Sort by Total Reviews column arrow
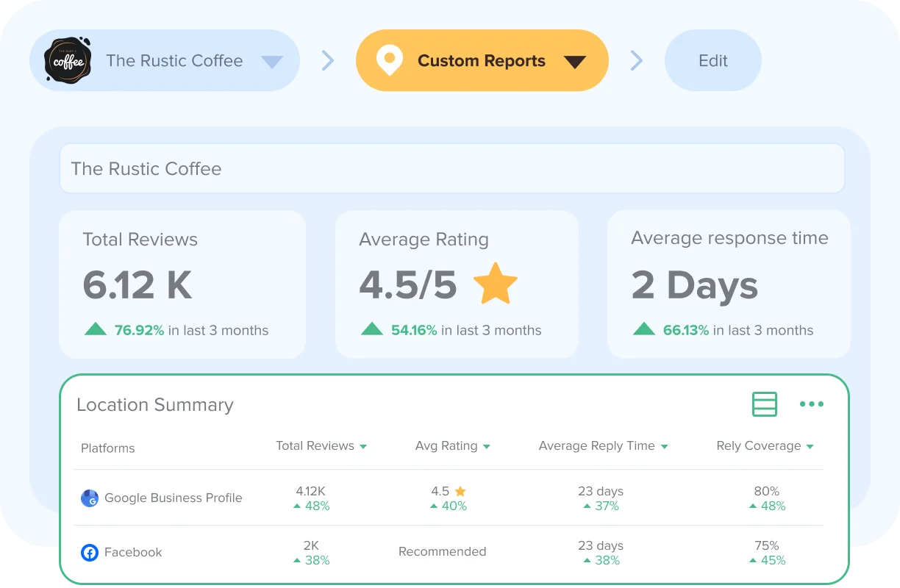This screenshot has width=900, height=588. 363,447
